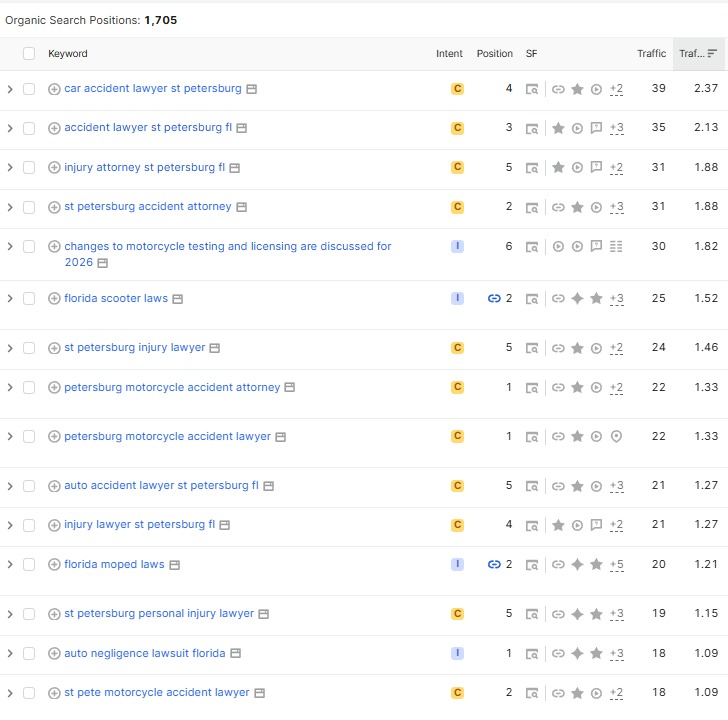Expand the 'changes to motorcycle testing' row
728x720 pixels.
[10, 246]
